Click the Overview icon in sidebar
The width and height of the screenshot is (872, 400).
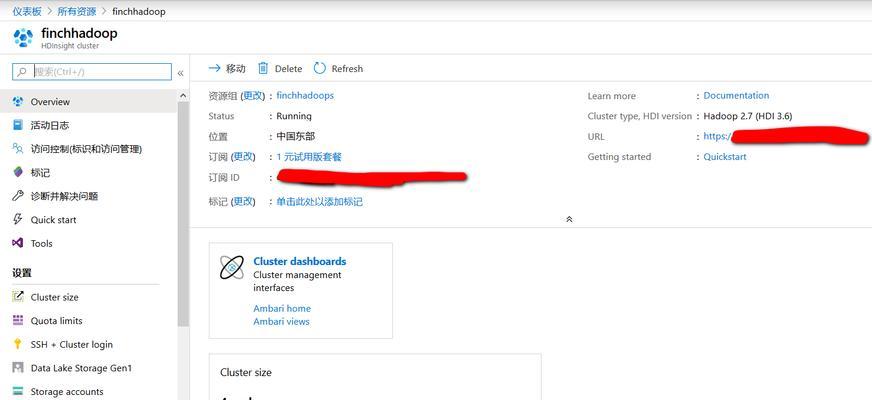[18, 102]
